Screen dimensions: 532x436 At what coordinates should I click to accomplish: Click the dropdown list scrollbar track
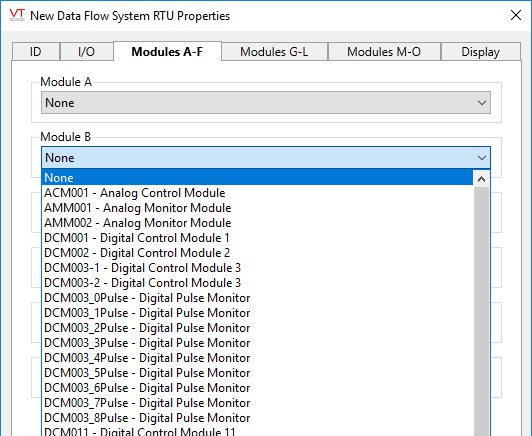coord(481,311)
